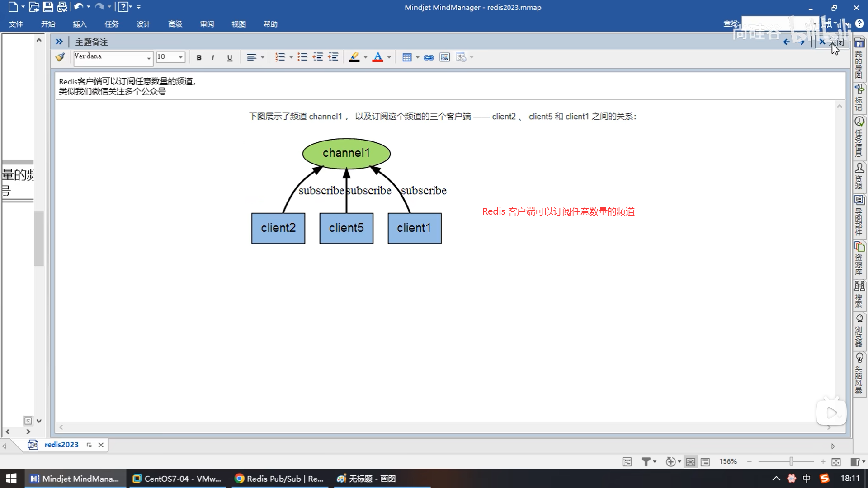This screenshot has width=868, height=488.
Task: Insert a hyperlink using the link icon
Action: coord(429,57)
